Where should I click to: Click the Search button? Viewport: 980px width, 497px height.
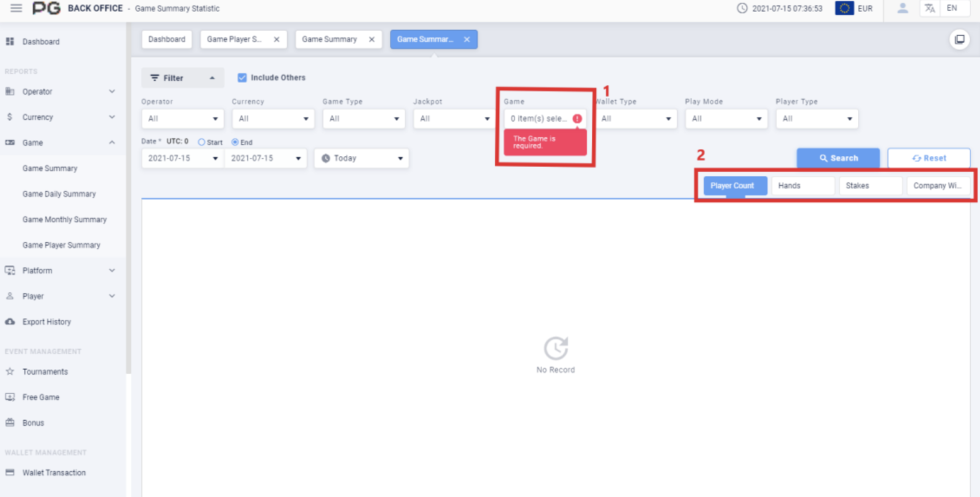838,158
